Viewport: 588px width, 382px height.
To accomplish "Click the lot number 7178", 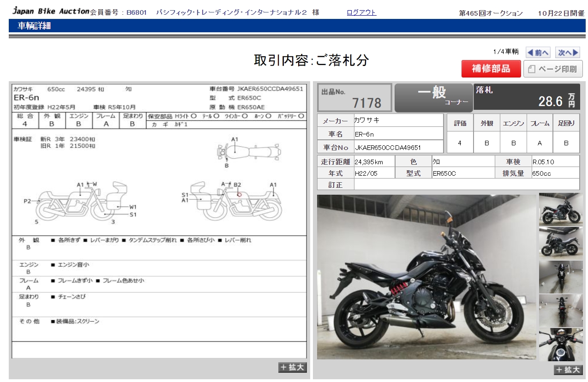I will [366, 102].
